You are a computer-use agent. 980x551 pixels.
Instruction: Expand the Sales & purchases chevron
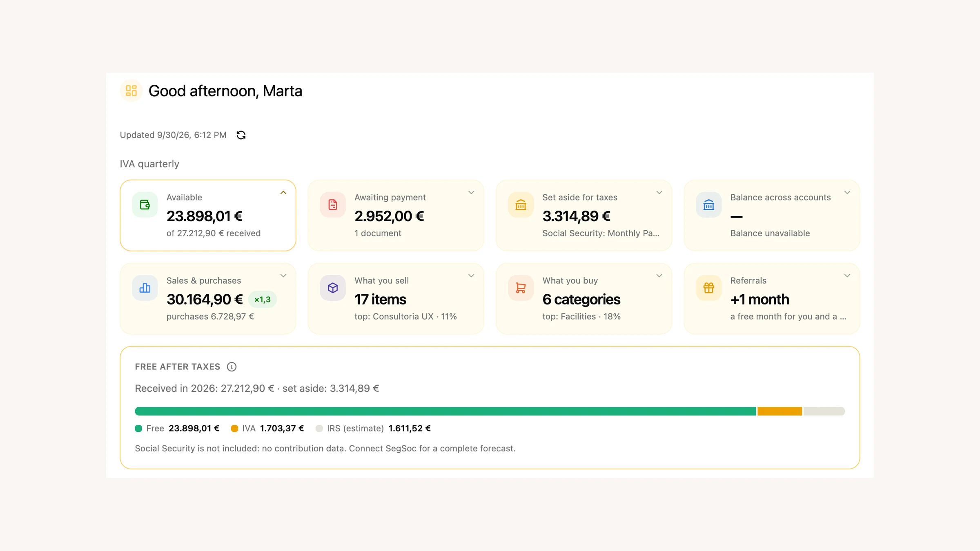pos(283,276)
